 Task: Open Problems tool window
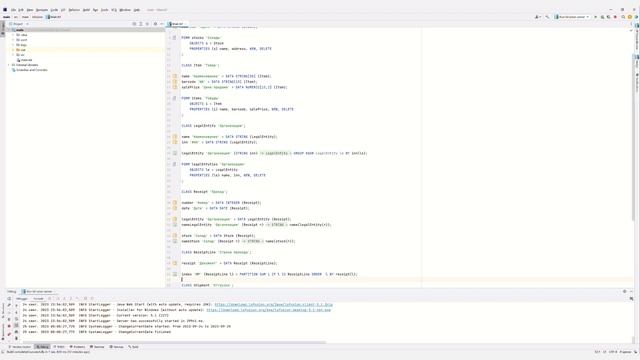pos(77,347)
